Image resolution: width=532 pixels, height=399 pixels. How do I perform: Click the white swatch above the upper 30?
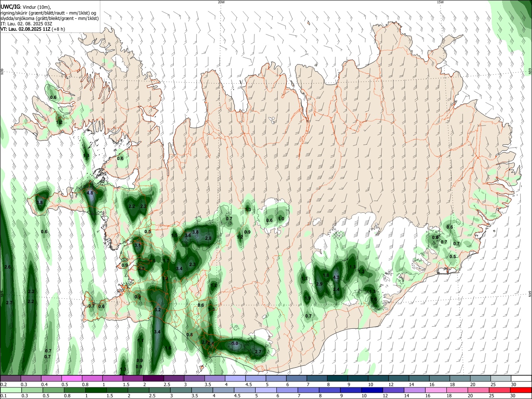pyautogui.click(x=521, y=378)
